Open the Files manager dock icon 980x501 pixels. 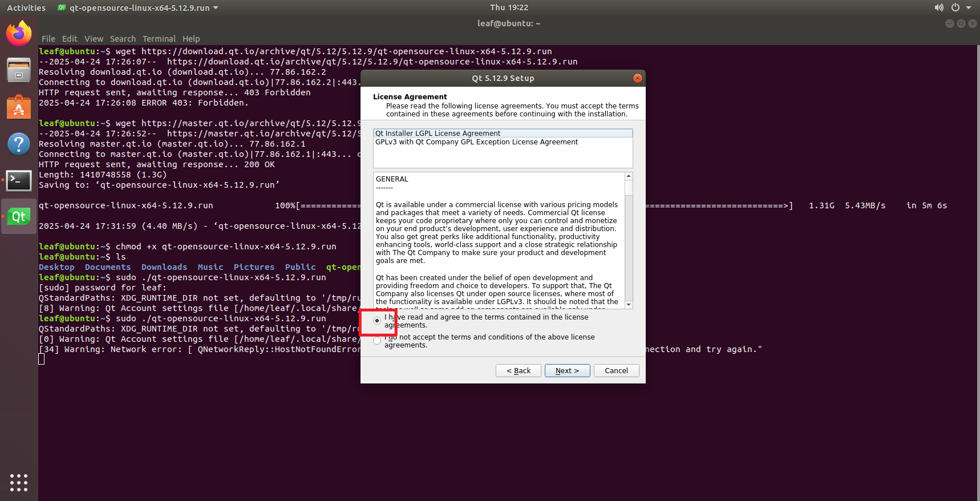(x=19, y=70)
